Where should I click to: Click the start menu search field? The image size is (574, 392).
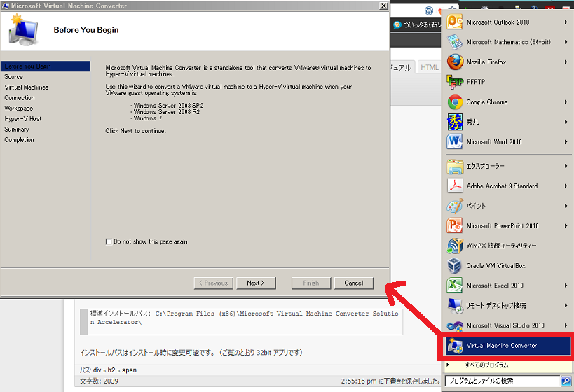502,381
